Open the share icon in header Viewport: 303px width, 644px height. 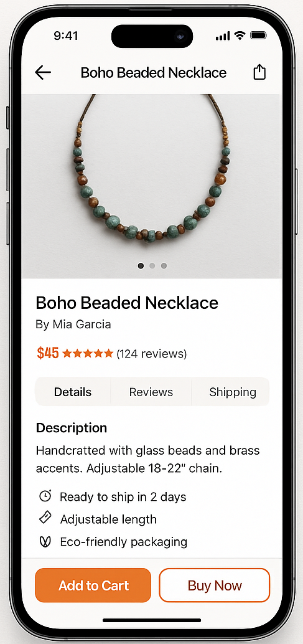[x=259, y=72]
